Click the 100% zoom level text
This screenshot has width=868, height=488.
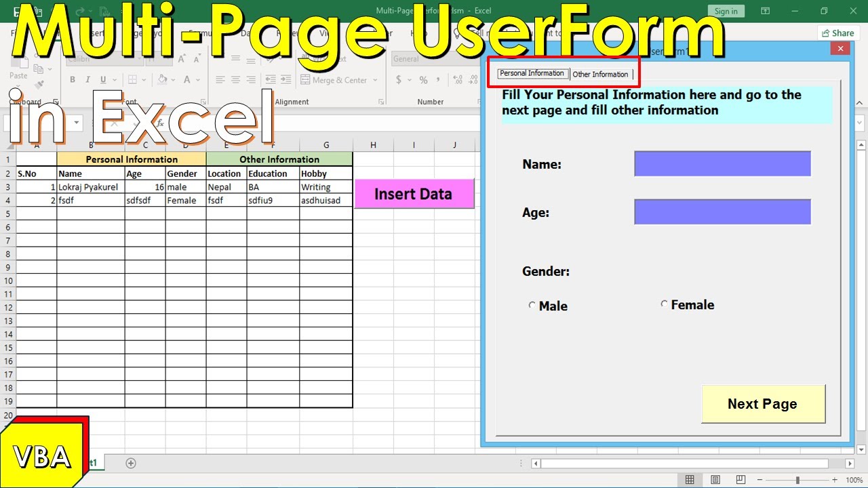(854, 480)
